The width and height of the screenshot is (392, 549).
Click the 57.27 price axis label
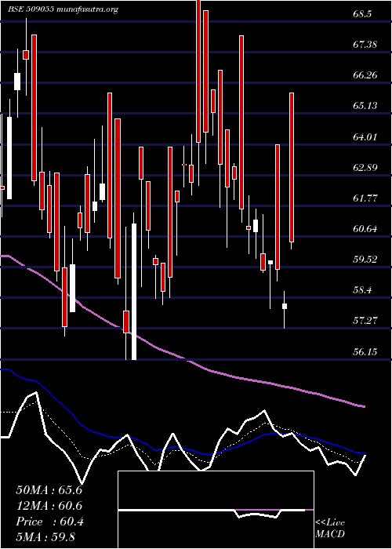pos(365,320)
